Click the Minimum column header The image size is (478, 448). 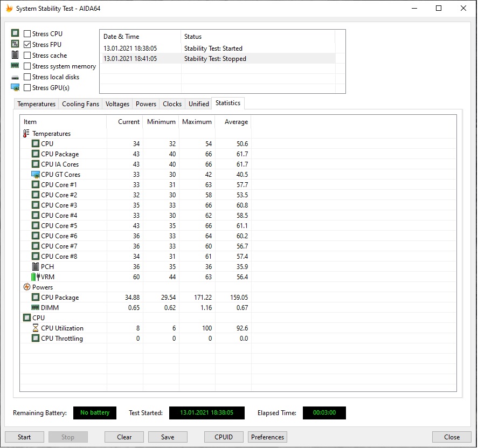[161, 122]
